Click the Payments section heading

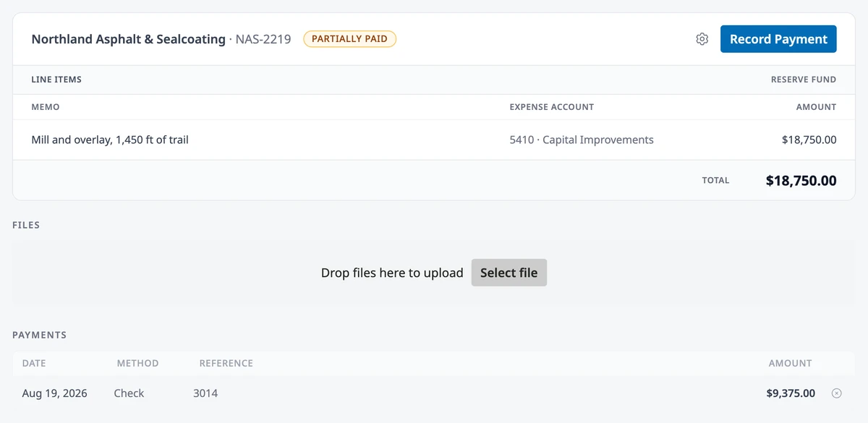pyautogui.click(x=39, y=335)
